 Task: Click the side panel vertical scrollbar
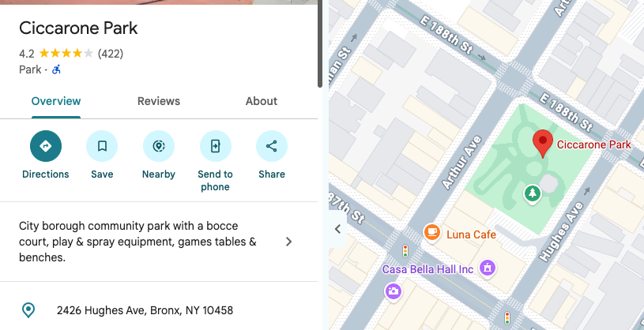320,43
